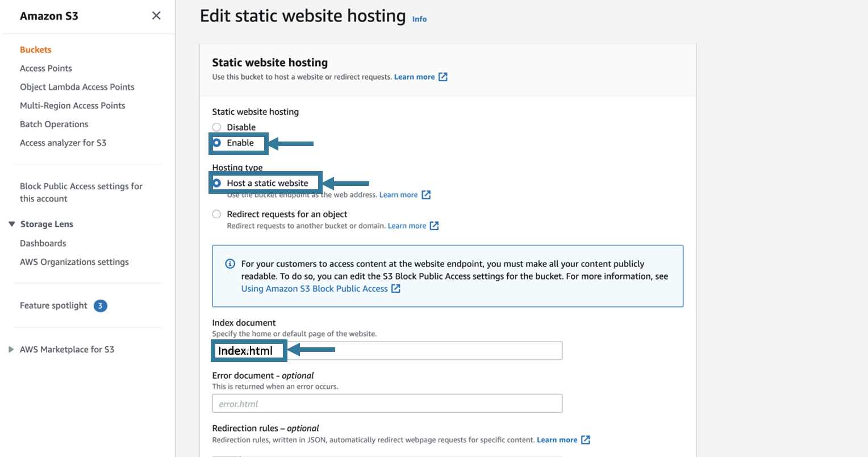The image size is (868, 457).
Task: Select the Disable hosting option
Action: coord(216,127)
